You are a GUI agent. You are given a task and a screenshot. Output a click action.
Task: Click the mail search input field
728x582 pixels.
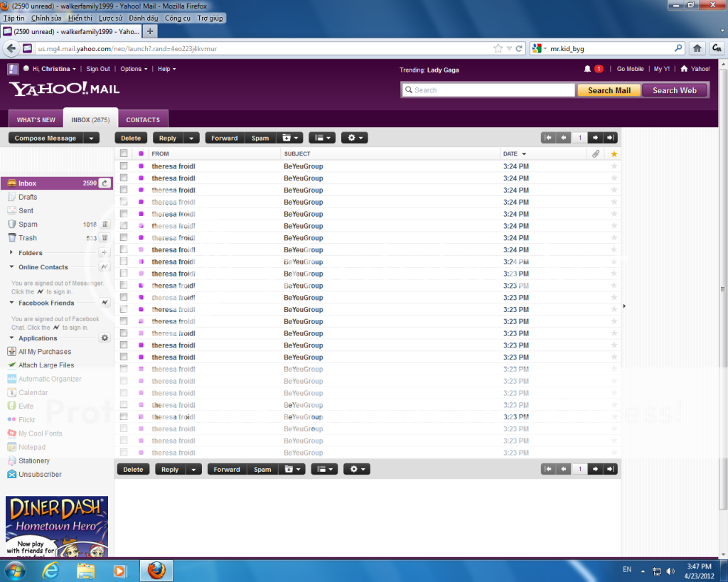tap(488, 90)
